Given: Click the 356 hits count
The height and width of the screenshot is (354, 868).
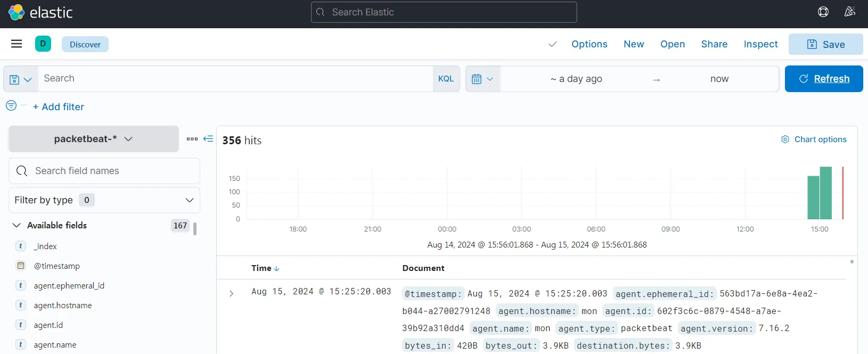Looking at the screenshot, I should 242,141.
